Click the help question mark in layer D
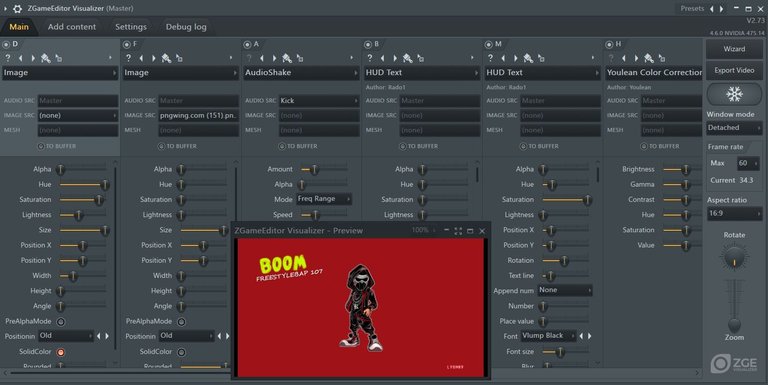This screenshot has width=768, height=385. pos(7,58)
